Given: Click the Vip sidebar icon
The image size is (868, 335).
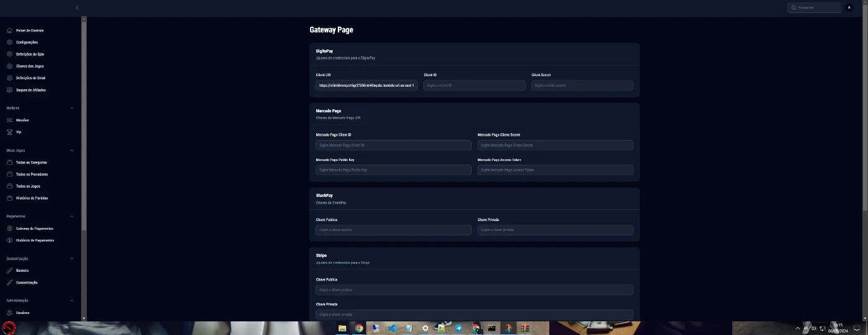Looking at the screenshot, I should tap(10, 132).
